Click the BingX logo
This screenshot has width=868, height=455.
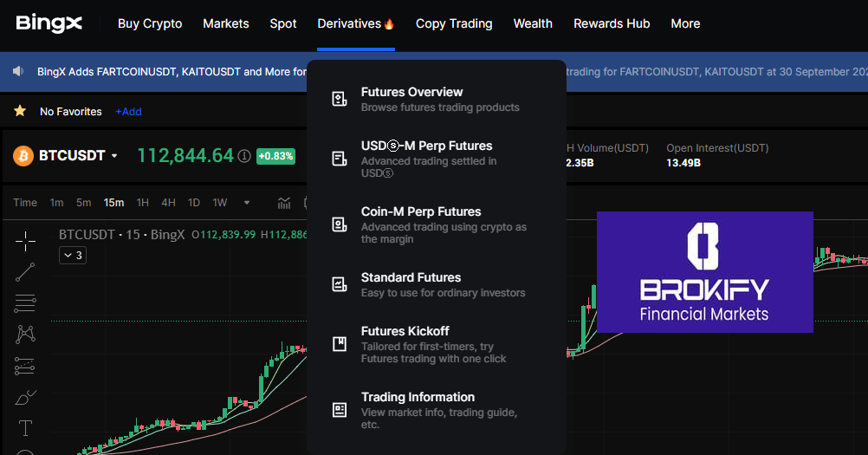(49, 23)
